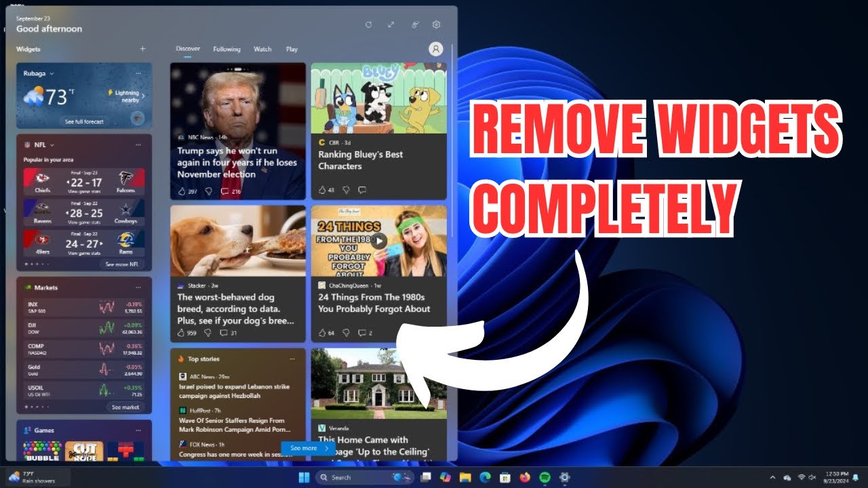View game stats for Chiefs vs Falcons
Screen dimensions: 868x488
(84, 192)
